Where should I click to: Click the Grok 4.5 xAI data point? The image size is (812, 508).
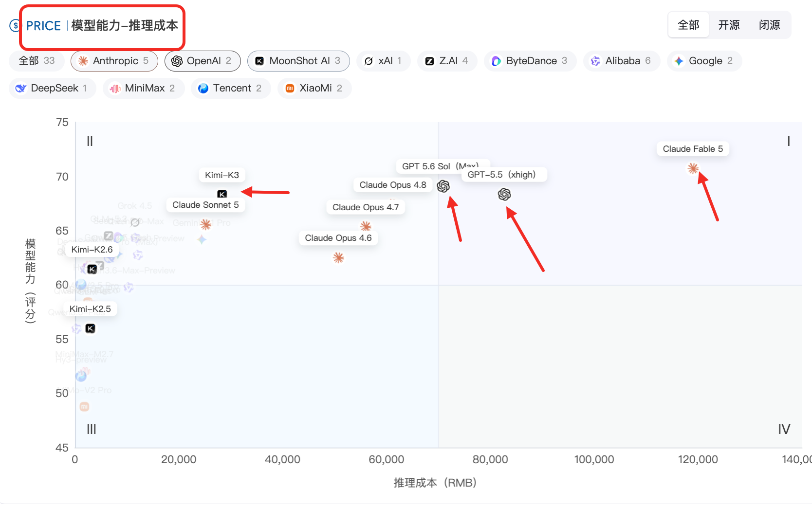(x=135, y=222)
